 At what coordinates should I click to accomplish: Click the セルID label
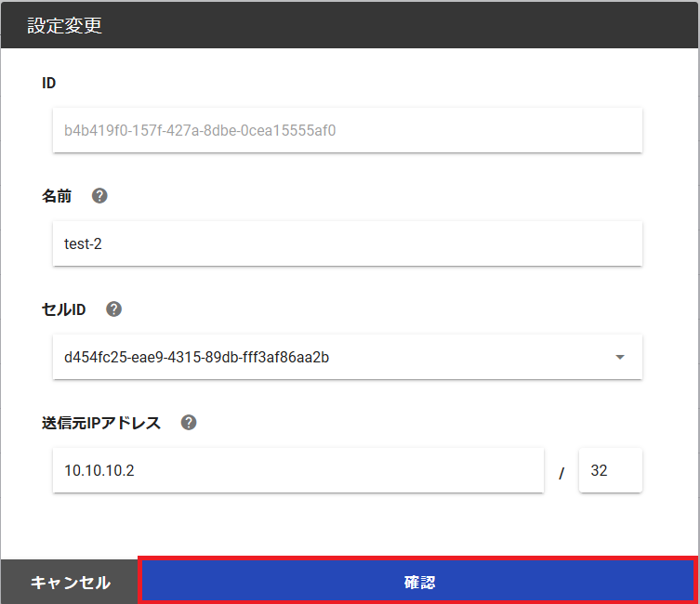point(63,309)
